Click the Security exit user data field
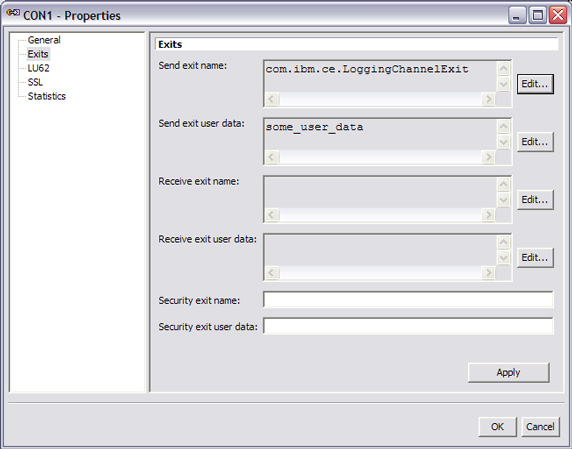 (408, 326)
